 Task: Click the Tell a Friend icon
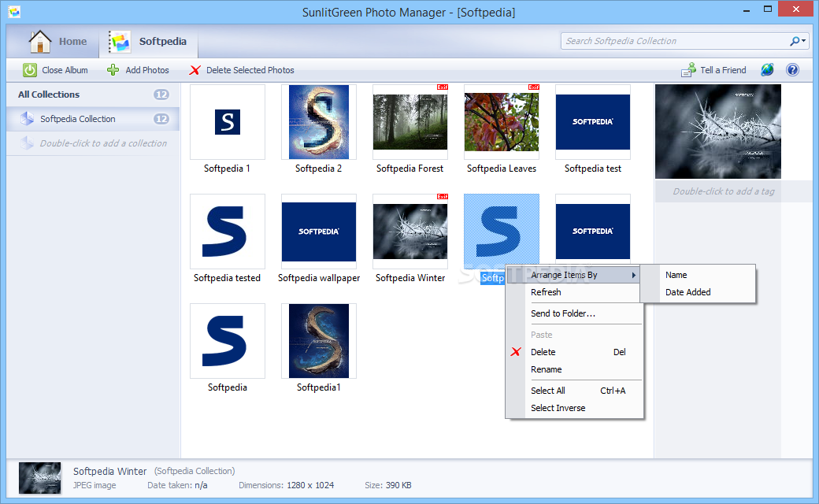tap(688, 70)
